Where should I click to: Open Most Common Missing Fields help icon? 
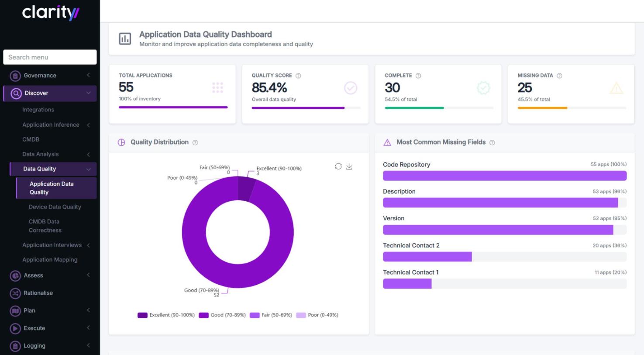(492, 143)
